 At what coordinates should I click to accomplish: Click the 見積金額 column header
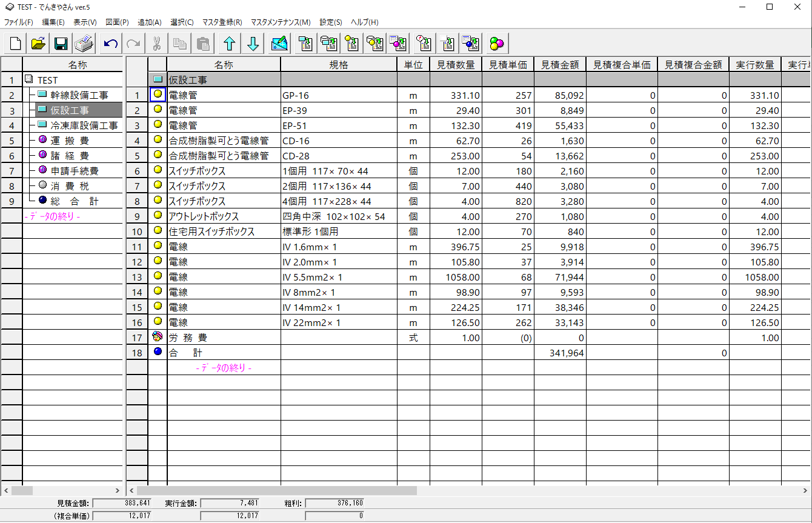click(x=560, y=65)
